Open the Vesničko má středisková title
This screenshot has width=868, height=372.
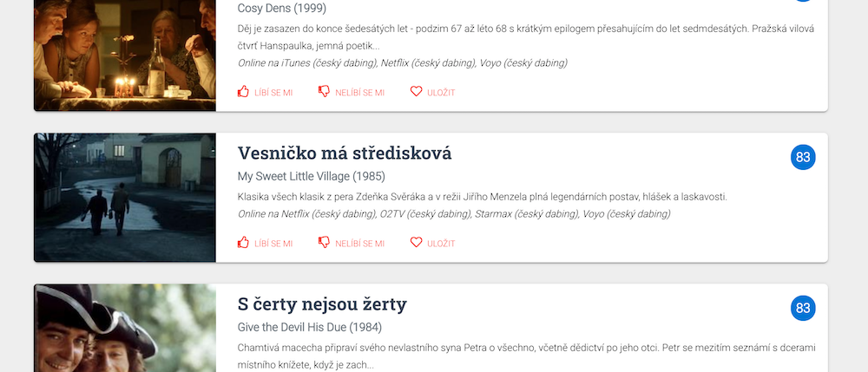point(345,153)
